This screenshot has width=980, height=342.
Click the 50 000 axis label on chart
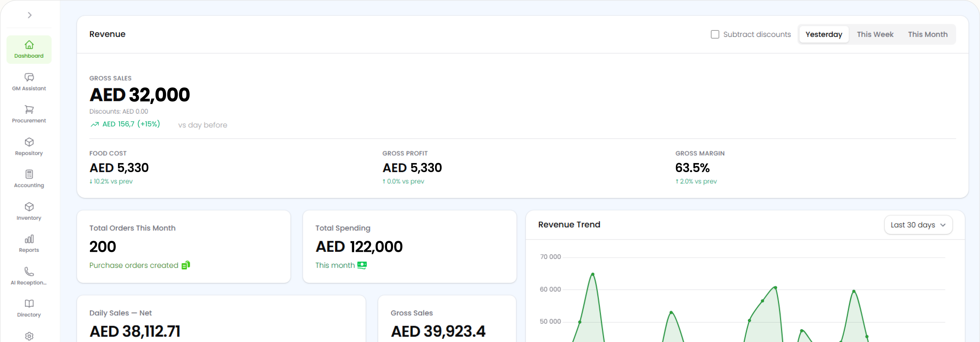pos(550,322)
